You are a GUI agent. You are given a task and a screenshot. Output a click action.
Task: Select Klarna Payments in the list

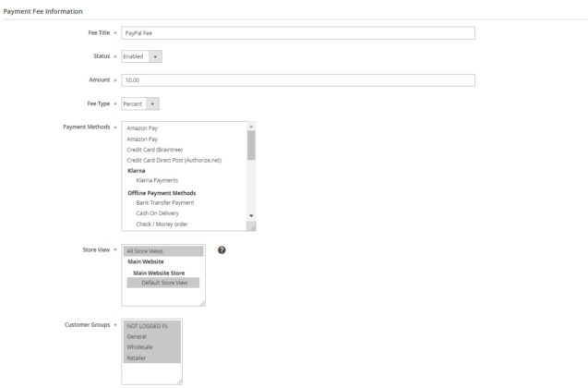pyautogui.click(x=157, y=180)
